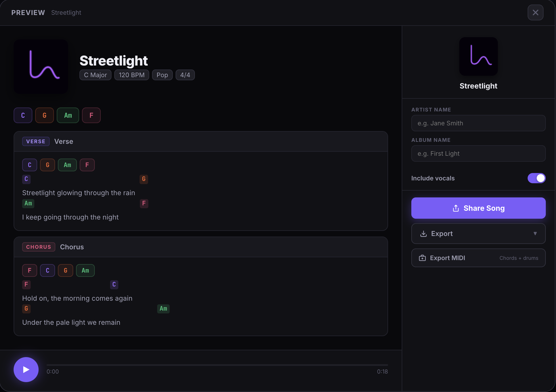The image size is (556, 392).
Task: Click the purple C chord chip under title
Action: pyautogui.click(x=23, y=115)
